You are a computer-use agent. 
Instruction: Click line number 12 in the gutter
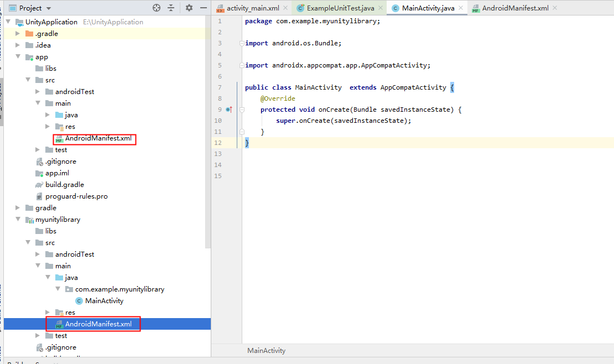click(218, 143)
